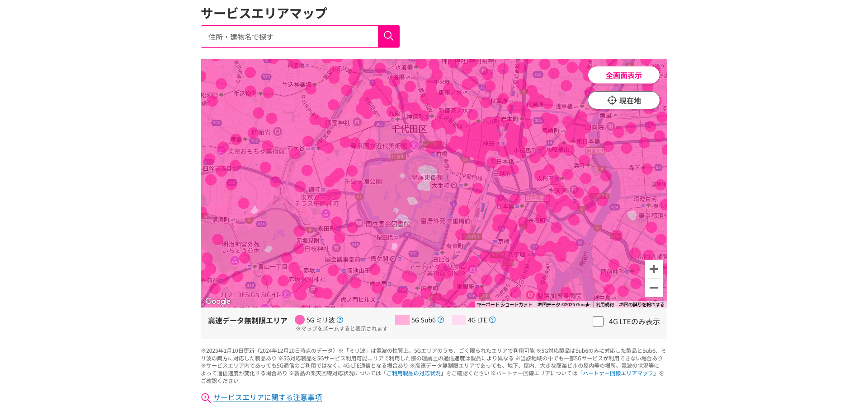Click the search magnifying glass icon
Screen dimensions: 868x415
(388, 36)
